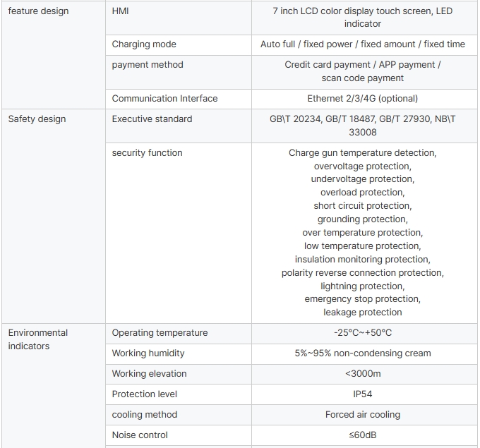
Task: Select the 7 inch LCD display description
Action: (362, 18)
